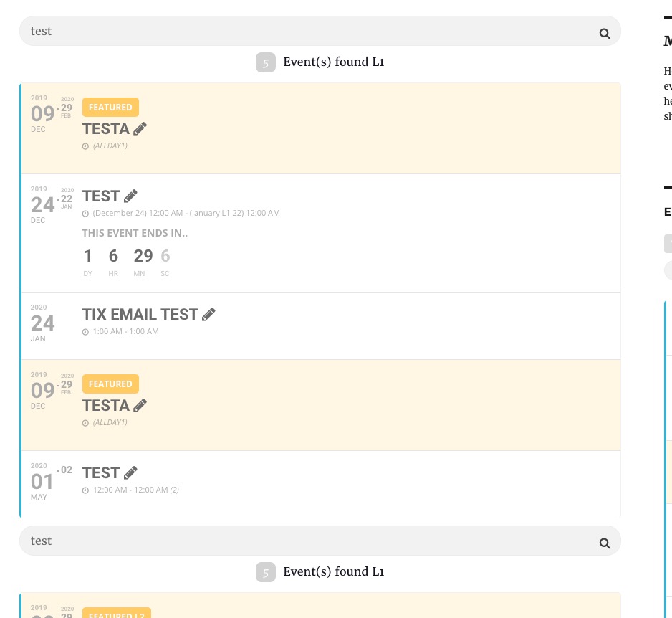This screenshot has height=618, width=672.
Task: Edit the TEST event dated December 24
Action: coord(130,196)
